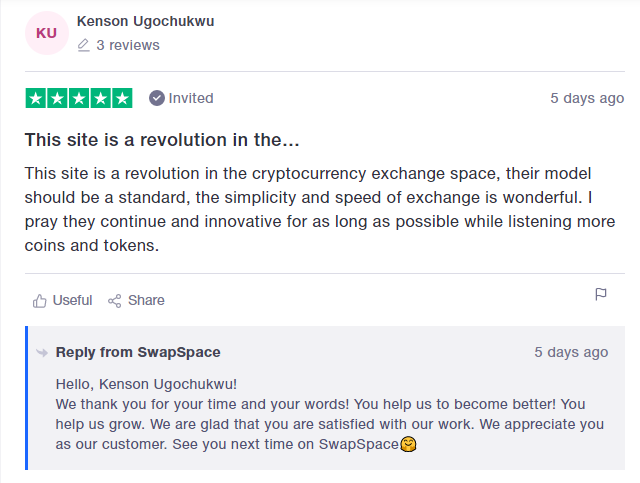Select the Invited label text

191,98
